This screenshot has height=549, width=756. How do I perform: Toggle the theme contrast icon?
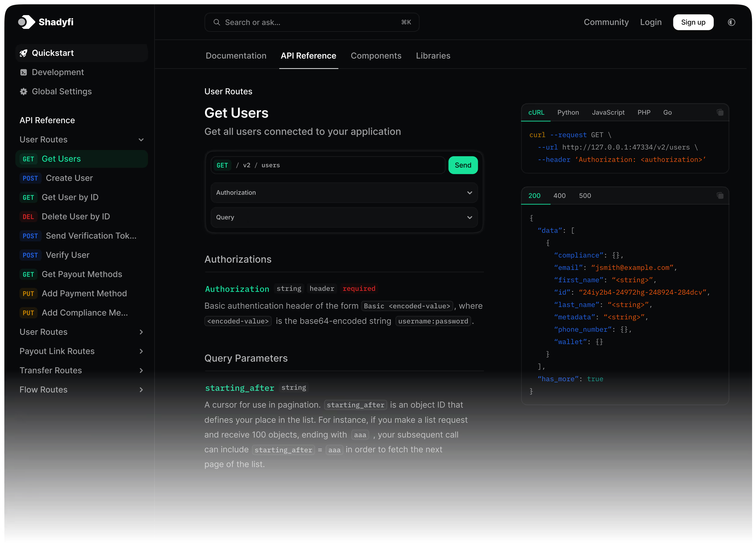coord(731,22)
